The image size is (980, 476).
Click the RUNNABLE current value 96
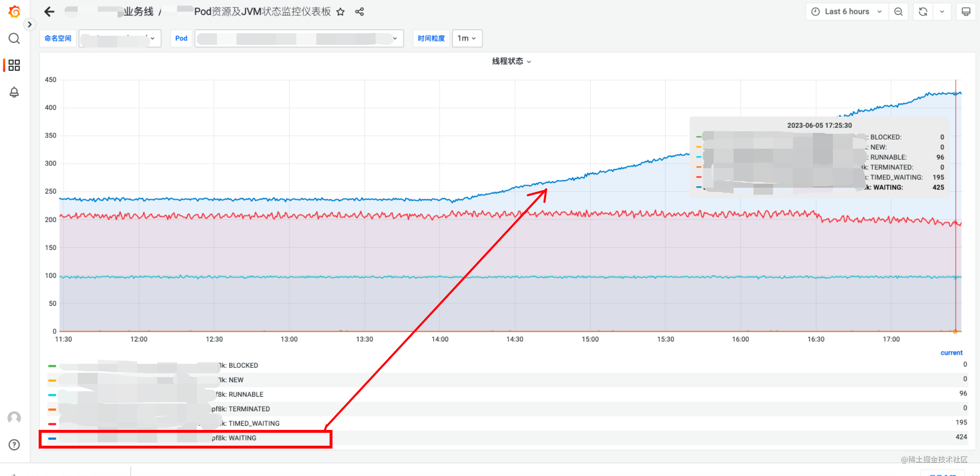[963, 393]
